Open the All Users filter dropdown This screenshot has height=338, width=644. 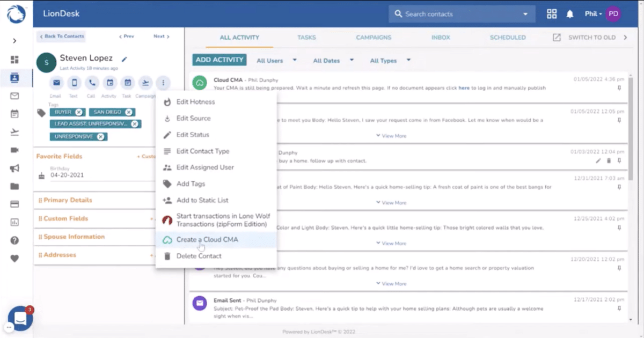click(x=276, y=61)
